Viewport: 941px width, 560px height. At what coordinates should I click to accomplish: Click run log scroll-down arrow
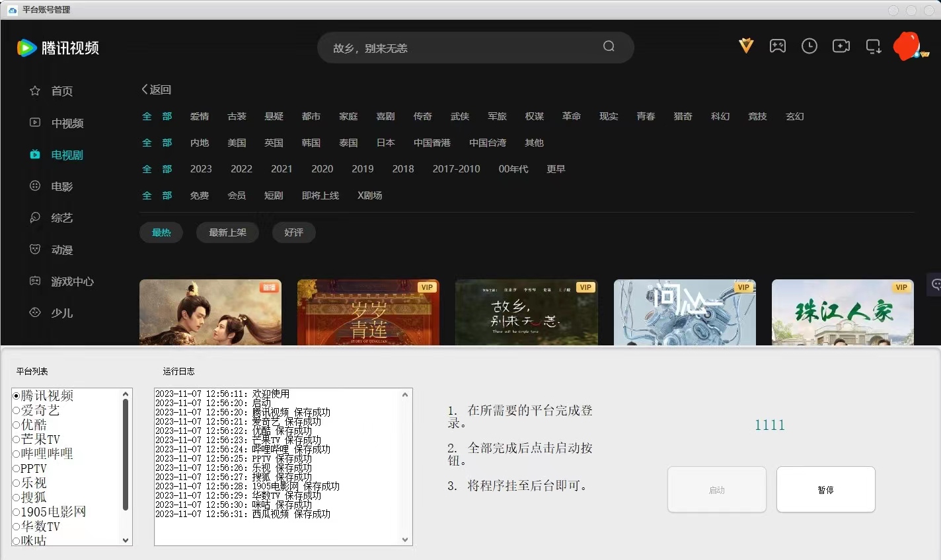[406, 540]
